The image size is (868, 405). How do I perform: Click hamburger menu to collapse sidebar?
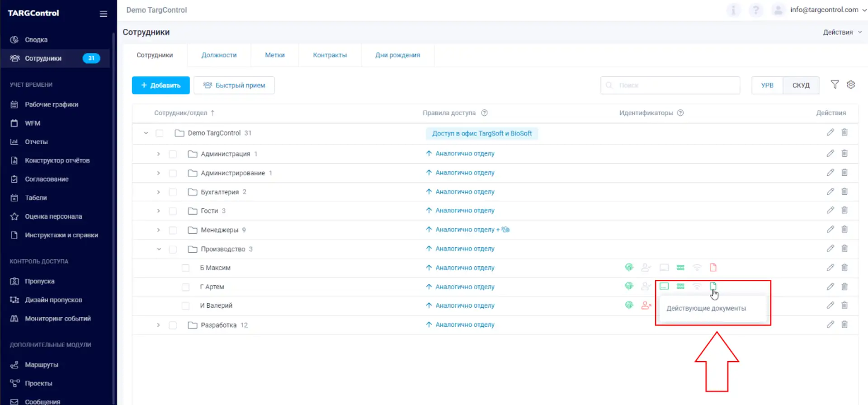coord(104,14)
